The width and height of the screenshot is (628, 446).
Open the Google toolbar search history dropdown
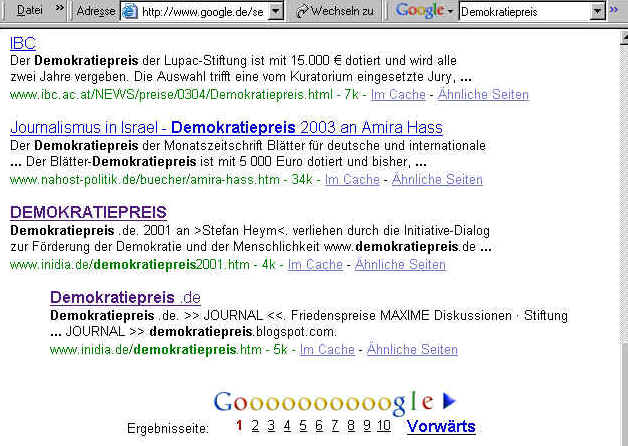click(597, 12)
